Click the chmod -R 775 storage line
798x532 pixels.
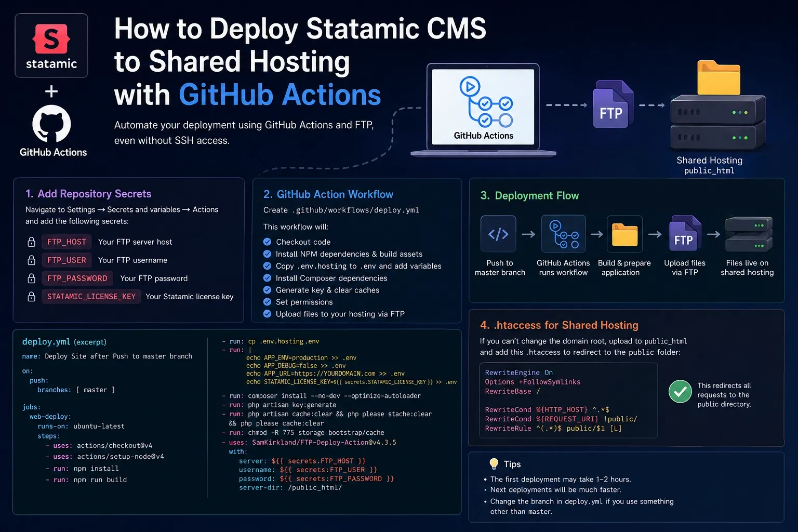(303, 433)
